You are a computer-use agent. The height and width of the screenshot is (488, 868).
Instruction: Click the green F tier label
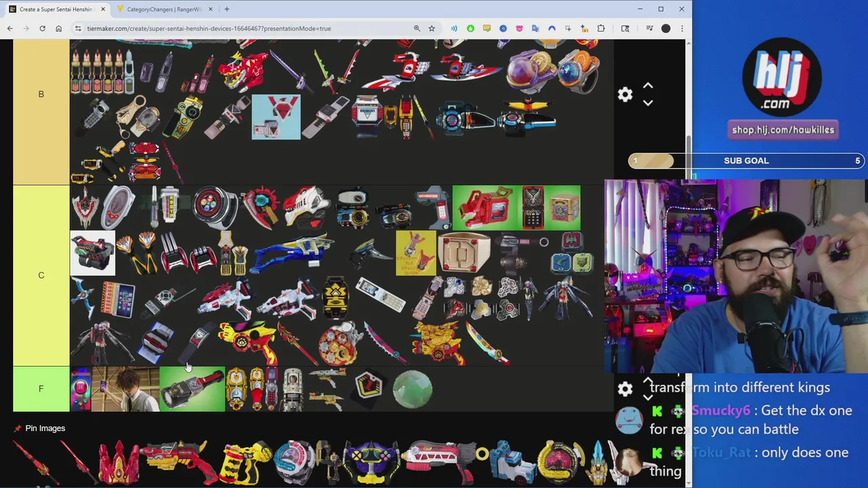pyautogui.click(x=41, y=389)
